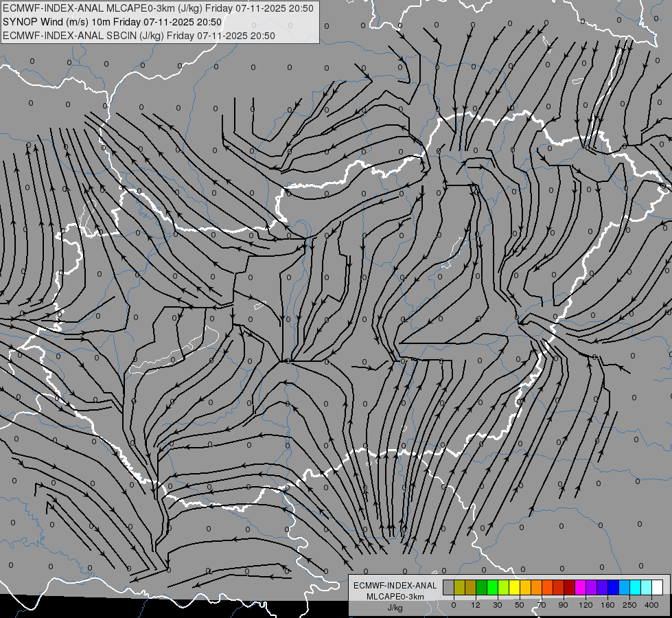Click the legend value 50
Screen dimensions: 672x618
pyautogui.click(x=520, y=605)
